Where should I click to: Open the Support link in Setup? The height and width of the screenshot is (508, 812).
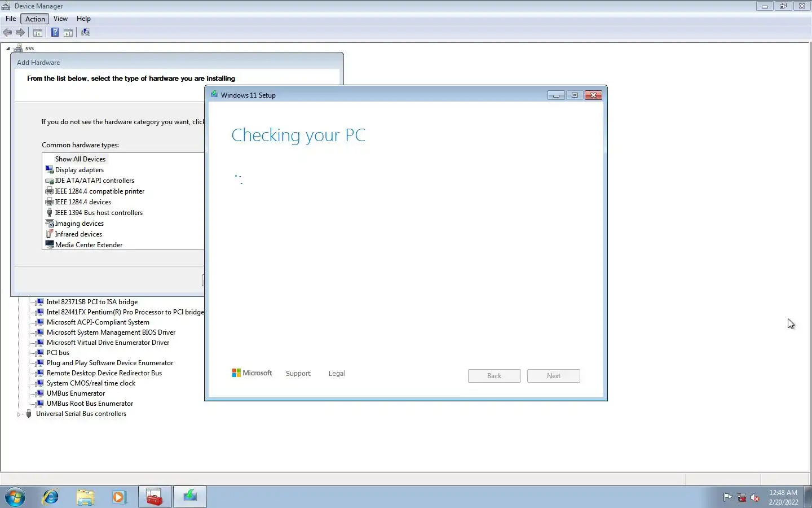click(x=298, y=374)
